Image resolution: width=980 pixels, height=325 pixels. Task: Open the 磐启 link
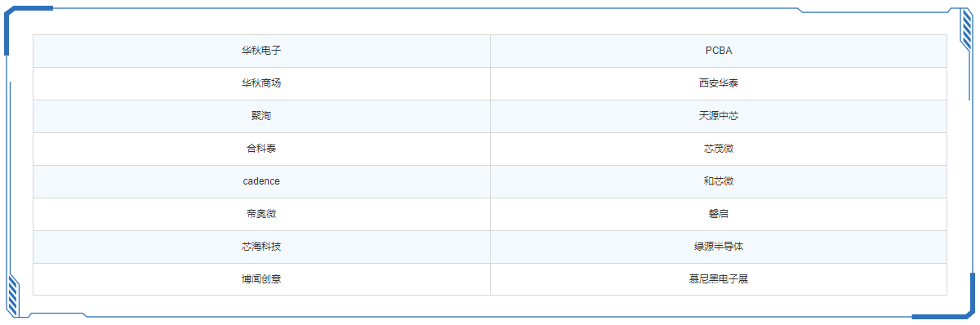click(x=719, y=214)
